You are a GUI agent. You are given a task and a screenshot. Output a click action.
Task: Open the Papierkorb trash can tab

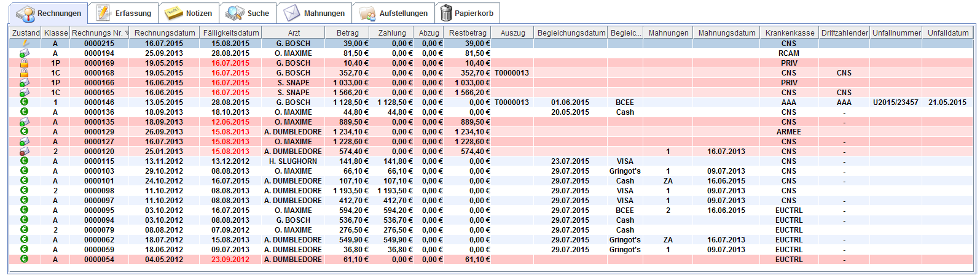point(467,13)
